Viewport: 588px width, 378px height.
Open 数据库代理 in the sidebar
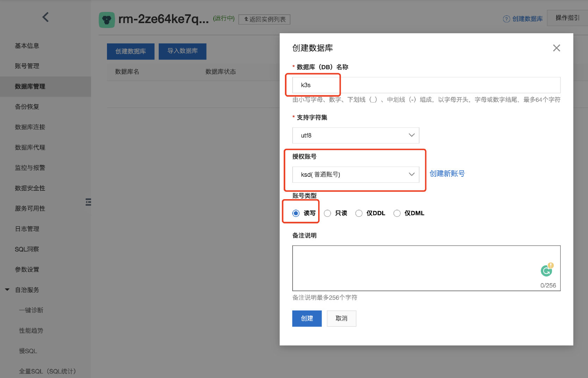(30, 147)
